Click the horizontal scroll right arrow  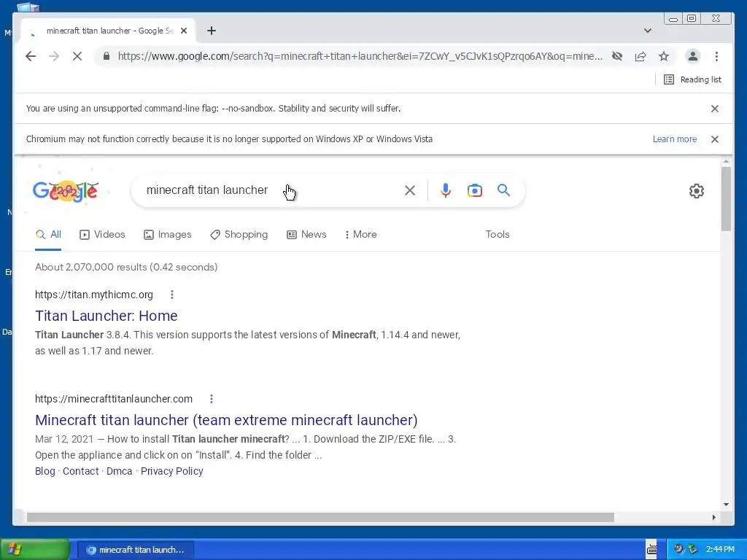pos(713,518)
